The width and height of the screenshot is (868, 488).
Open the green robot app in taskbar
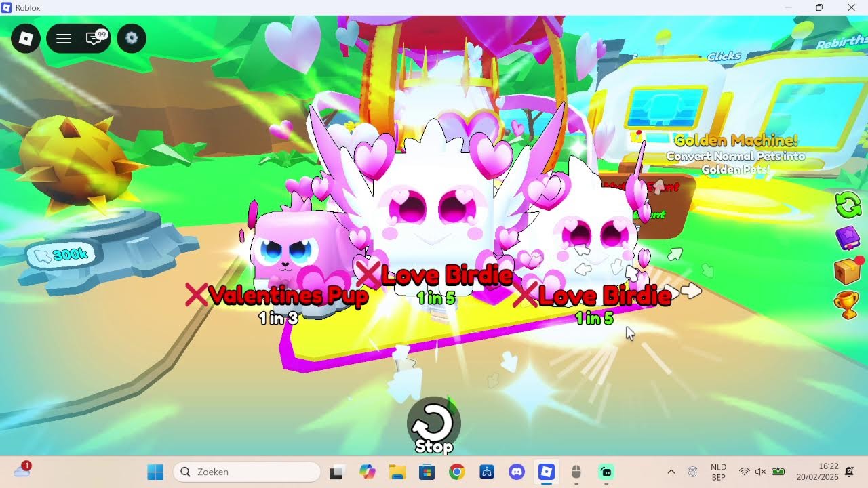coord(606,472)
